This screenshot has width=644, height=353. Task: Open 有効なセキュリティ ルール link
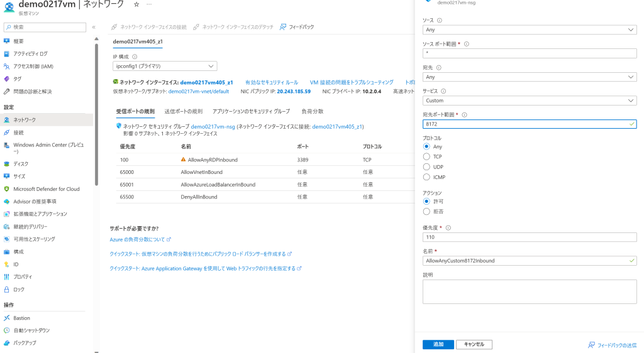click(x=272, y=82)
